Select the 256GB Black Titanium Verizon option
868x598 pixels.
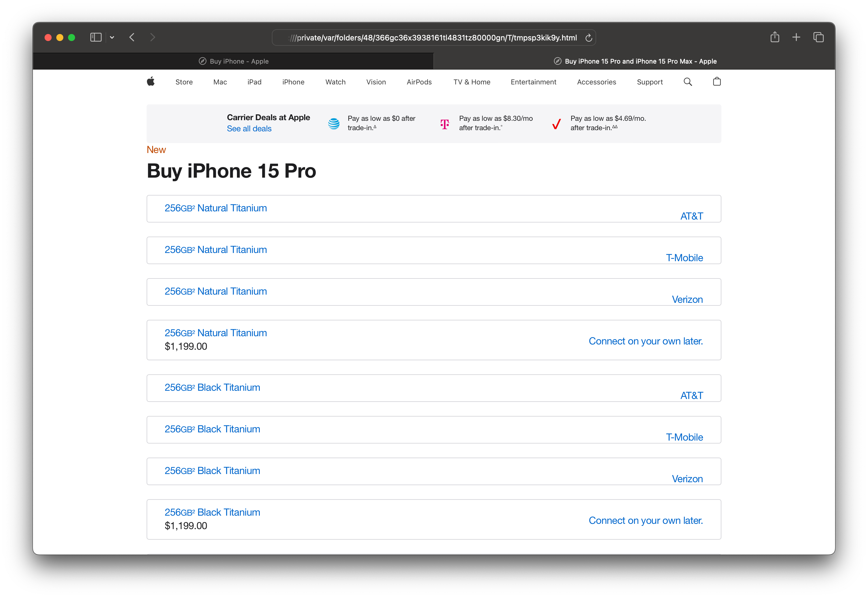click(x=687, y=478)
